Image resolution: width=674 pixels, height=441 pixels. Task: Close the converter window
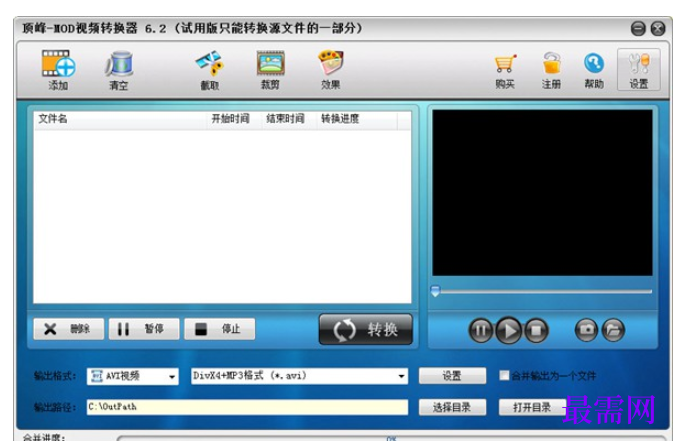coord(658,28)
